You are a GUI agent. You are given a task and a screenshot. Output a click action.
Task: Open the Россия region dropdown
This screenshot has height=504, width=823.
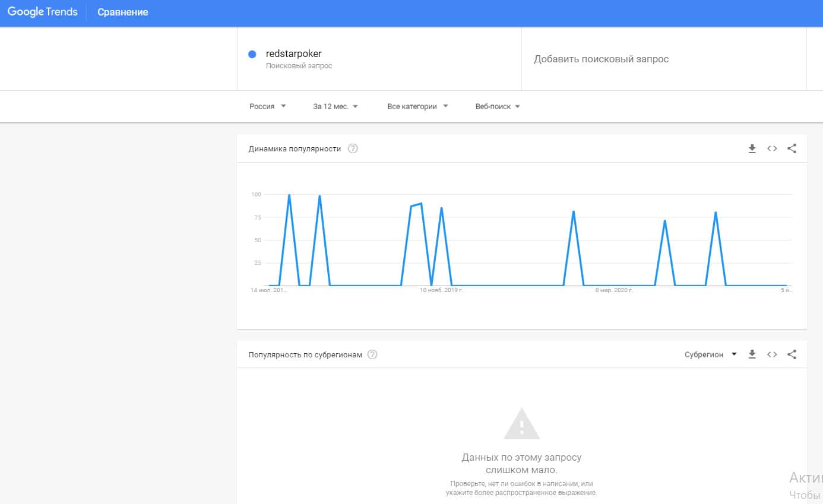pos(267,107)
